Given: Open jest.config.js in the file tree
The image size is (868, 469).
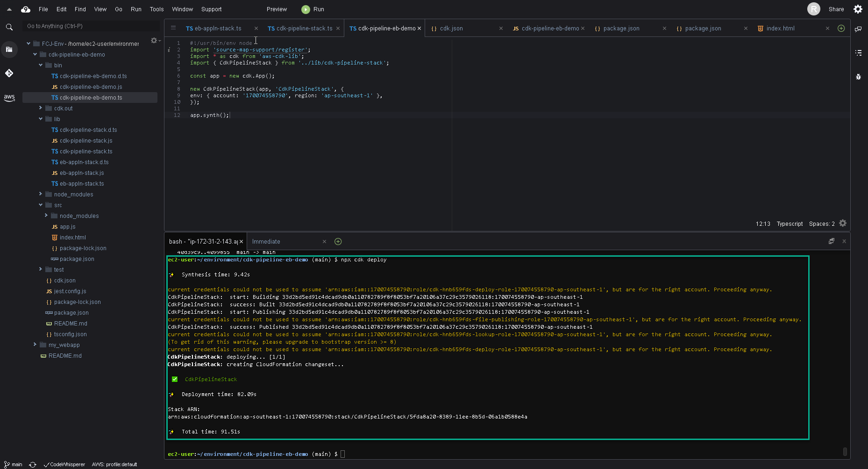Looking at the screenshot, I should (x=70, y=291).
